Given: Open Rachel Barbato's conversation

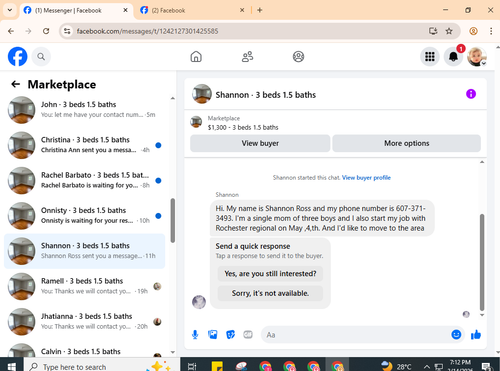Looking at the screenshot, I should [x=85, y=180].
